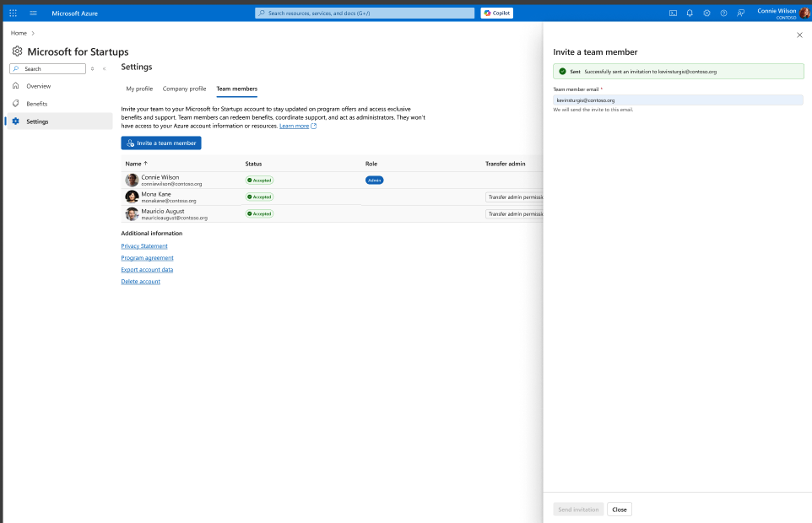Focus the Azure resources search box
Image resolution: width=812 pixels, height=523 pixels.
pos(365,13)
